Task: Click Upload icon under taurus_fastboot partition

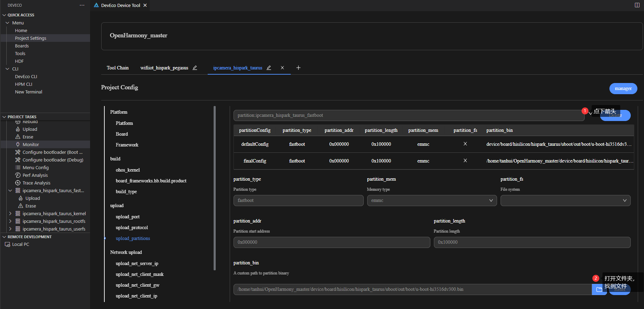Action: (x=21, y=198)
